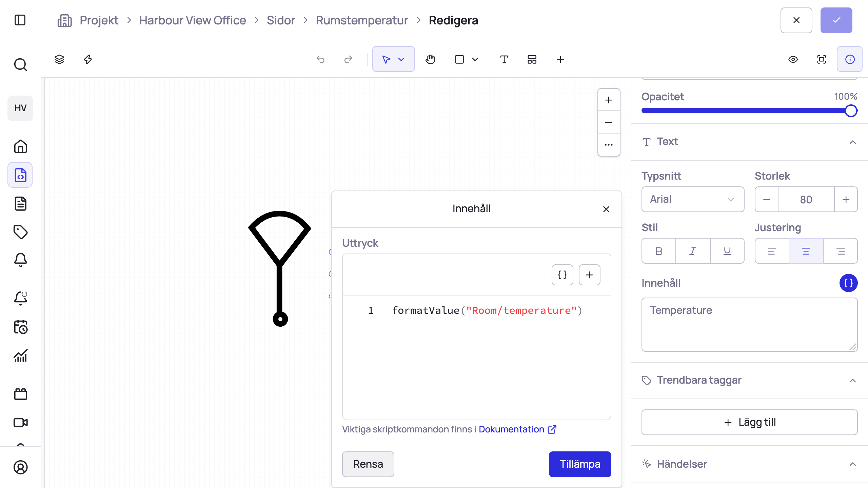Image resolution: width=868 pixels, height=488 pixels.
Task: Click the Tillämpa button
Action: pyautogui.click(x=580, y=464)
